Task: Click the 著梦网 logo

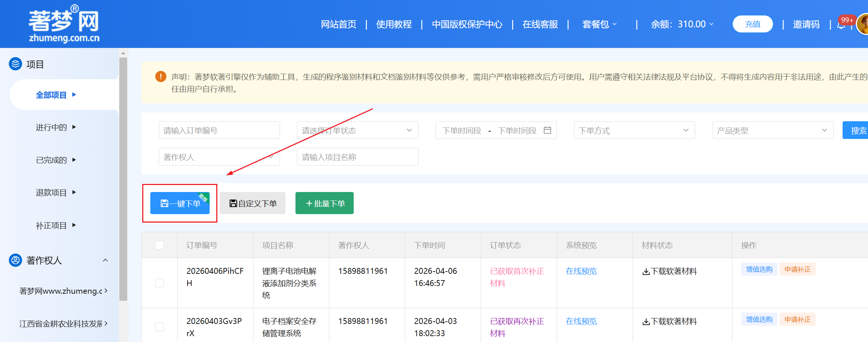Action: pos(64,24)
